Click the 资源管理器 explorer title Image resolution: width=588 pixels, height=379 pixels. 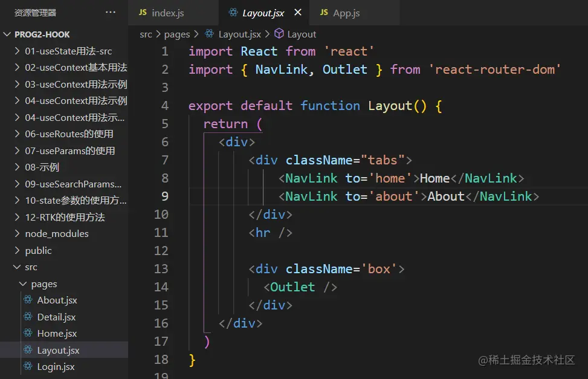click(x=35, y=13)
